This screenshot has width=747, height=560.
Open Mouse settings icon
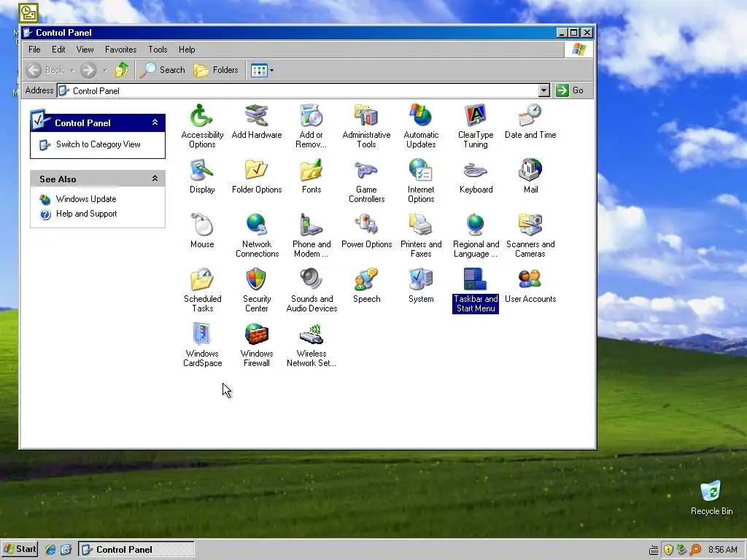coord(202,225)
